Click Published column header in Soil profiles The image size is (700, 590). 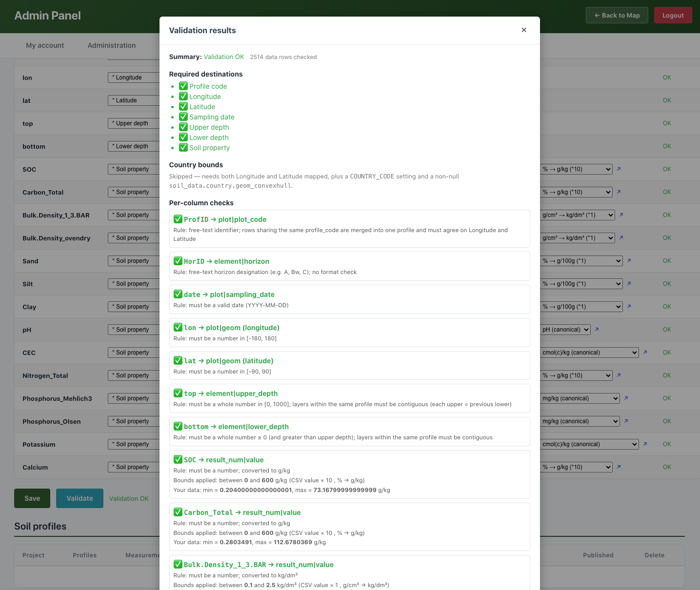[x=598, y=555]
